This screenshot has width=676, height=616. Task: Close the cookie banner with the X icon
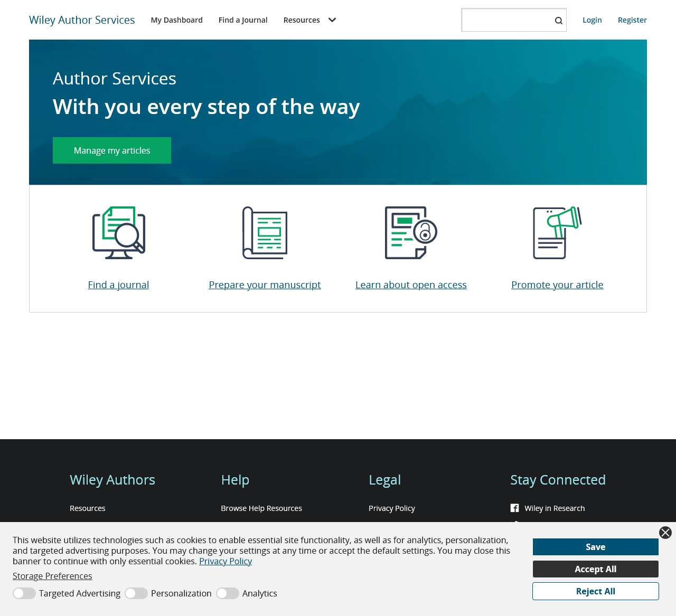pyautogui.click(x=665, y=533)
